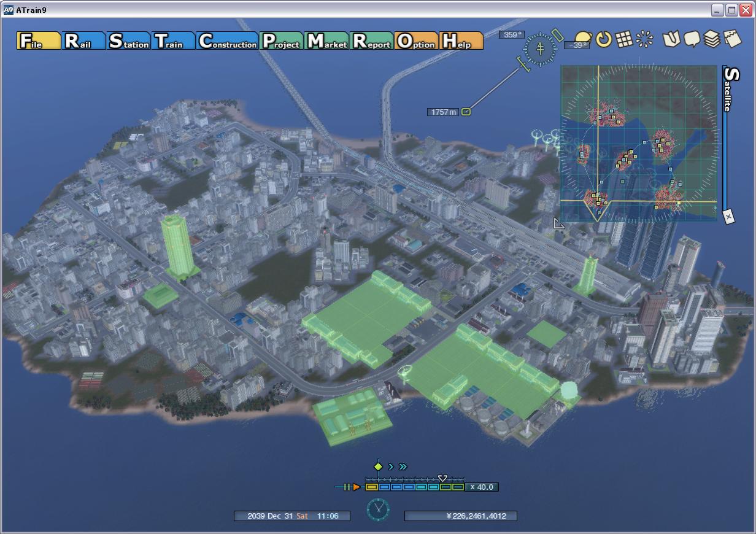Screen dimensions: 756x534
Task: Click the yellow circular rotate view icon
Action: [604, 39]
